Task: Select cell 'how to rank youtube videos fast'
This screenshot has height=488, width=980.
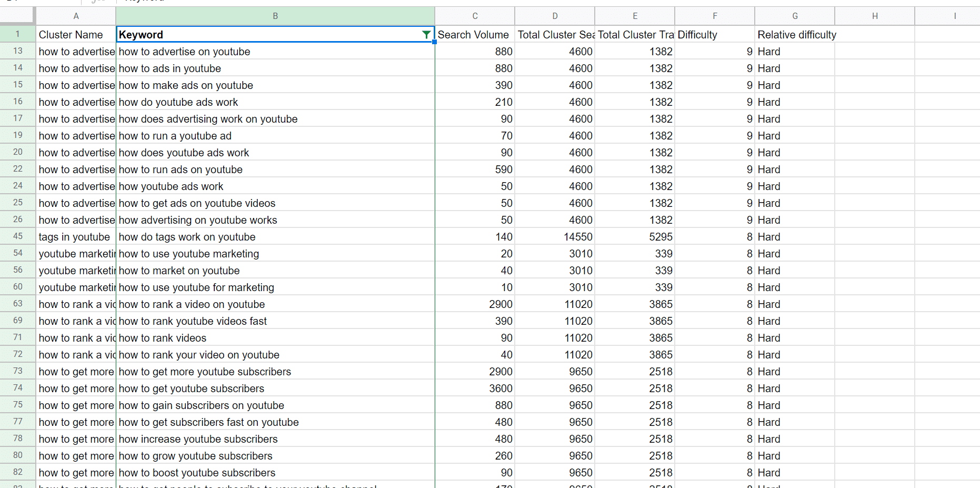Action: [x=275, y=321]
